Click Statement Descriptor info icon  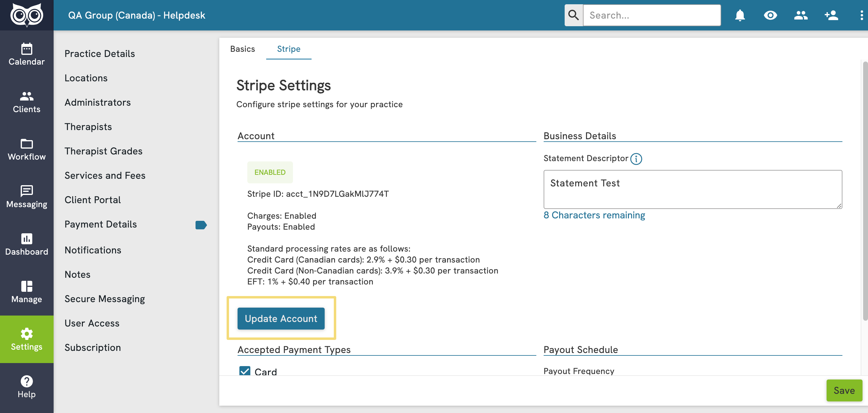tap(636, 159)
